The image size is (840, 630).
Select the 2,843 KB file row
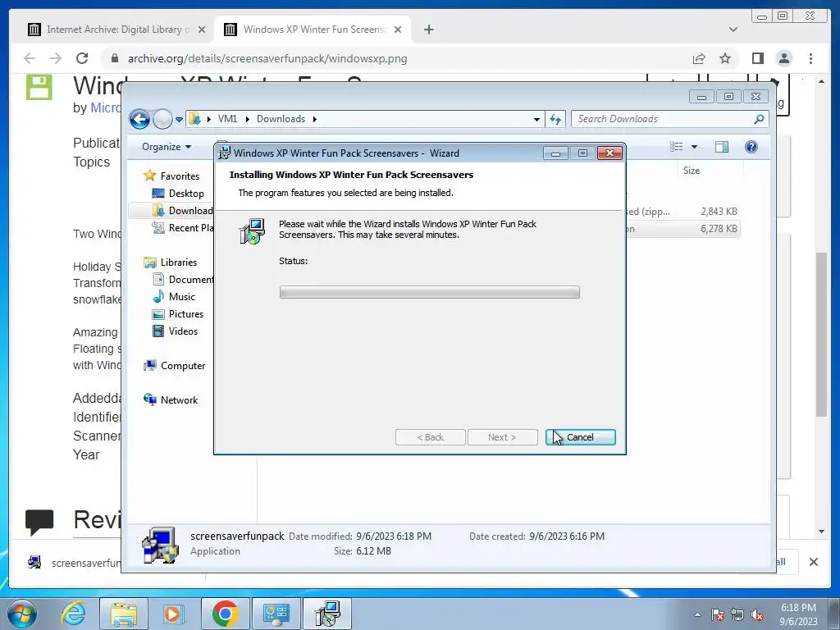pos(683,212)
